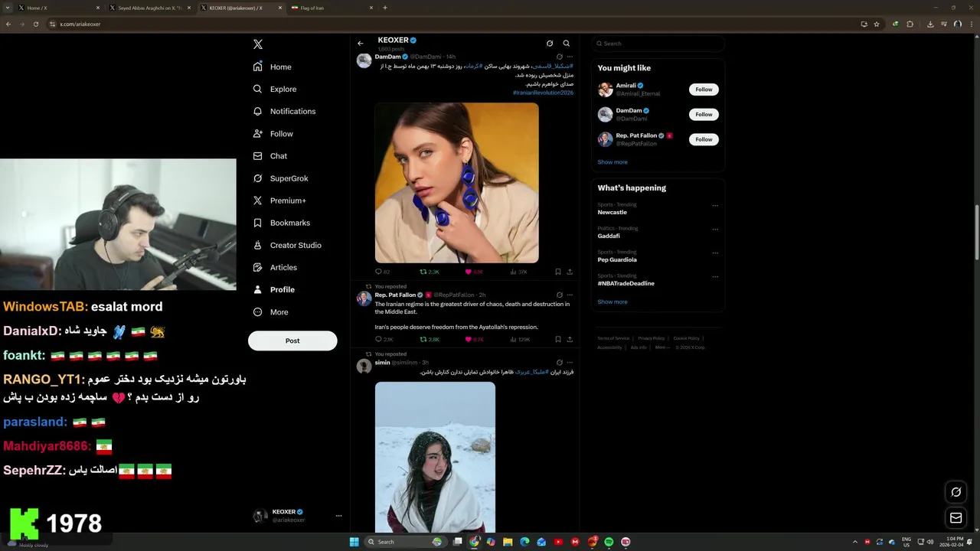Open simin's snowy photo

pyautogui.click(x=435, y=457)
